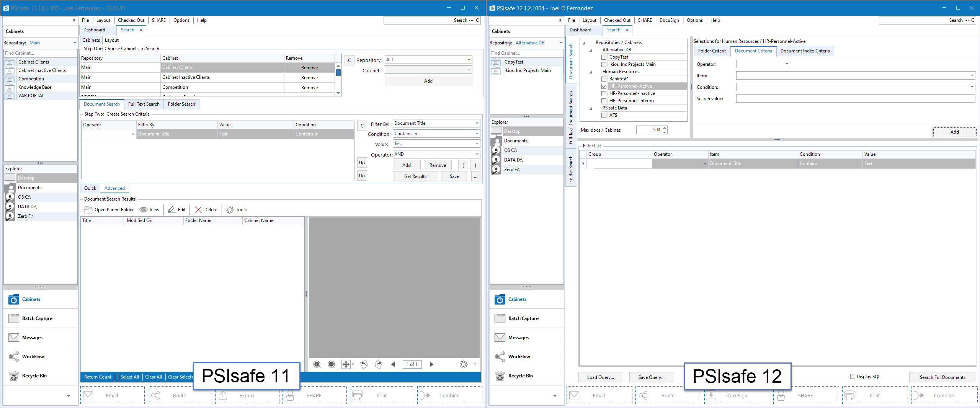Uncheck the HR-Personnel-Active cabinet checkbox

(604, 86)
